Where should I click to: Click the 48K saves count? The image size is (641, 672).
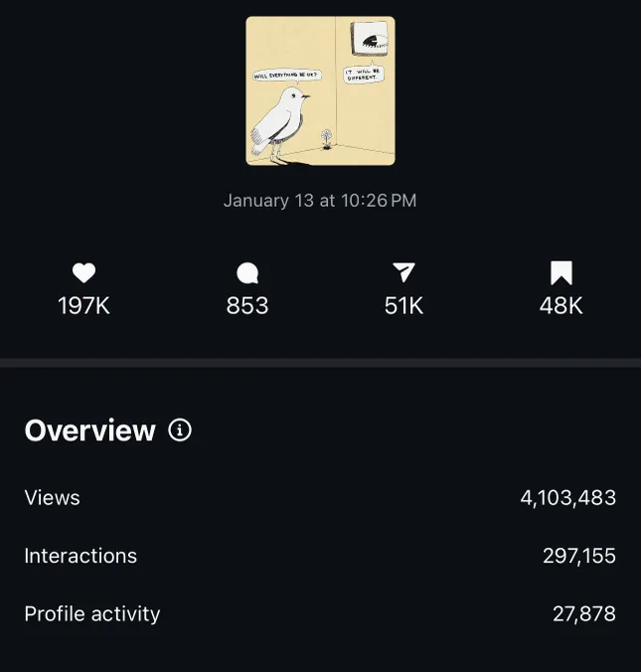(x=561, y=305)
